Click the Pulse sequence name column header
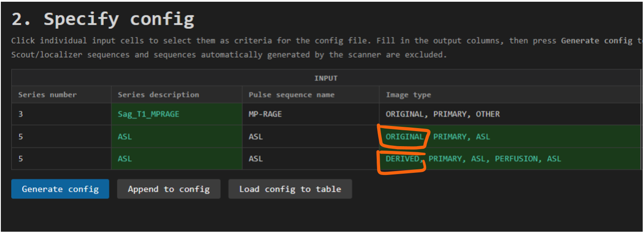The width and height of the screenshot is (644, 233). coord(291,95)
